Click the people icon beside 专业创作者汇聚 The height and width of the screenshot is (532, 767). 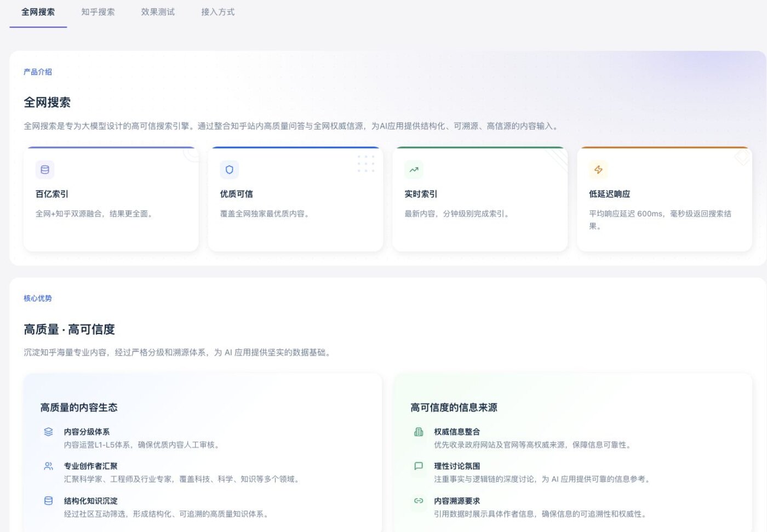point(48,466)
